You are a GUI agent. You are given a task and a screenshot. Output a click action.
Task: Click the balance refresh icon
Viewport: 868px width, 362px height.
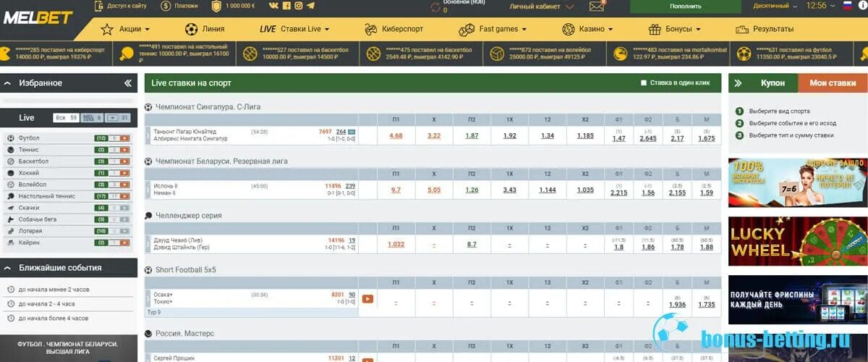(435, 7)
